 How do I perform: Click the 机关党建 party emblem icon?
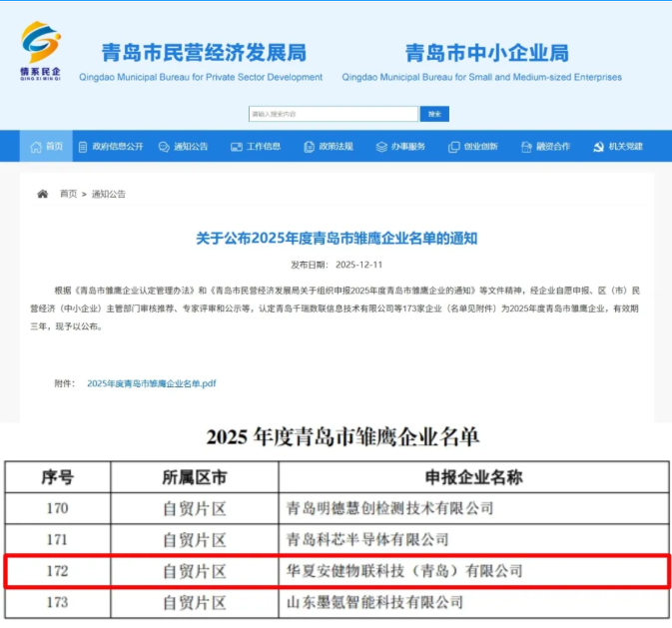[x=598, y=147]
